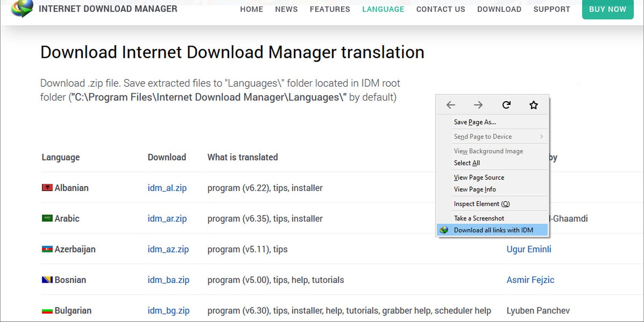Image resolution: width=644 pixels, height=322 pixels.
Task: Choose Download all links with IDM
Action: 492,230
